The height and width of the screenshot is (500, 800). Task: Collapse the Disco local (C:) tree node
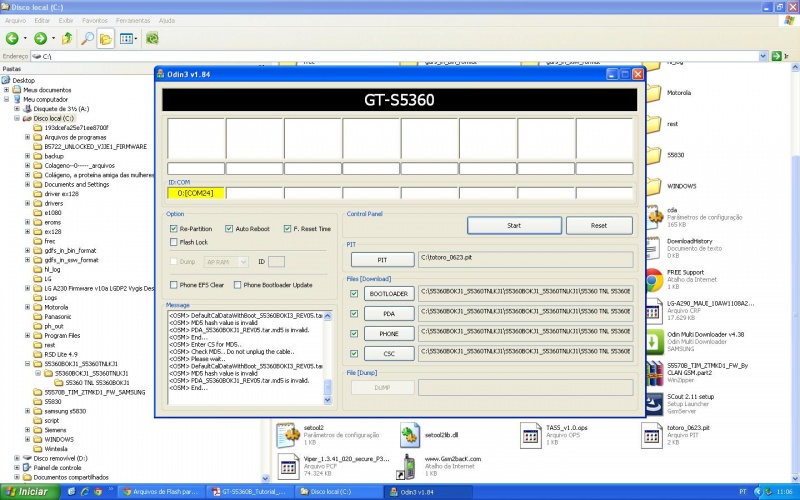click(17, 118)
